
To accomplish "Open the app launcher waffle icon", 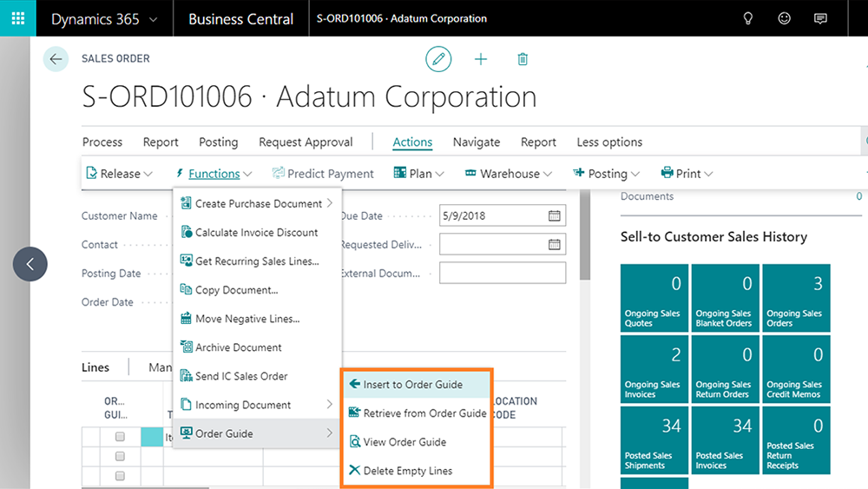I will pyautogui.click(x=17, y=18).
